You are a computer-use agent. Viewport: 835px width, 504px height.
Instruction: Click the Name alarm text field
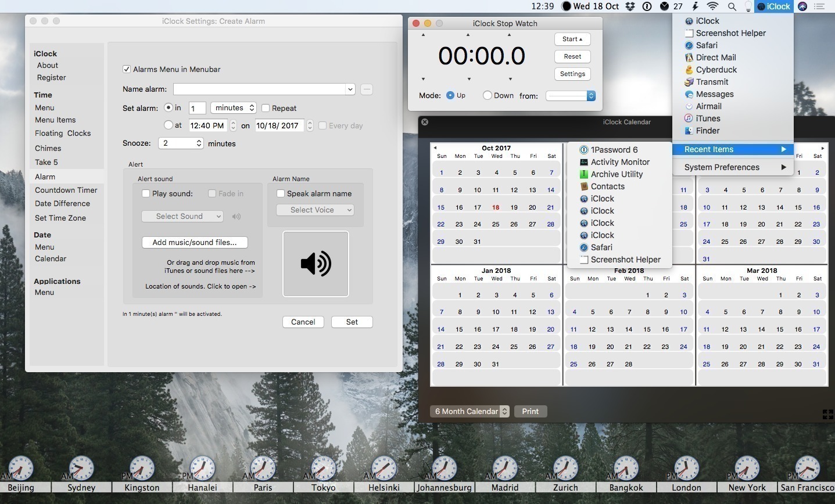click(x=259, y=89)
